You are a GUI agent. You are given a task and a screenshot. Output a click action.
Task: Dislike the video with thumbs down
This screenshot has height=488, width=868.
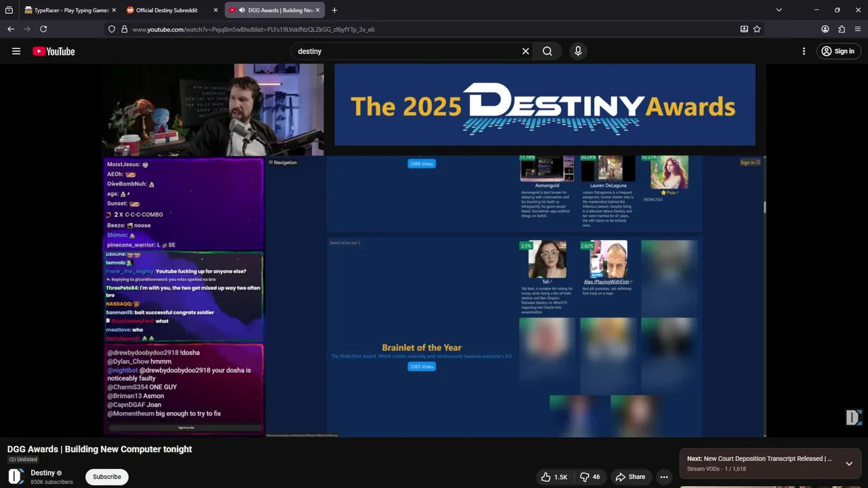[x=590, y=477]
